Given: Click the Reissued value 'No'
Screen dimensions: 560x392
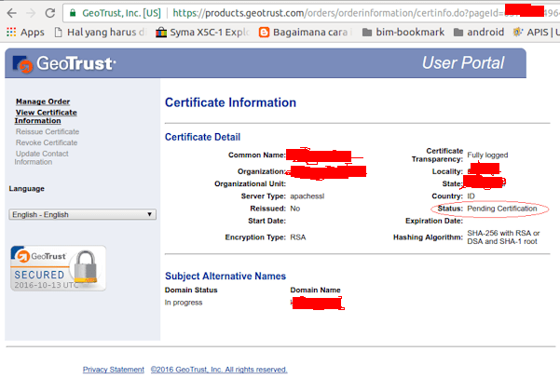Looking at the screenshot, I should [295, 209].
